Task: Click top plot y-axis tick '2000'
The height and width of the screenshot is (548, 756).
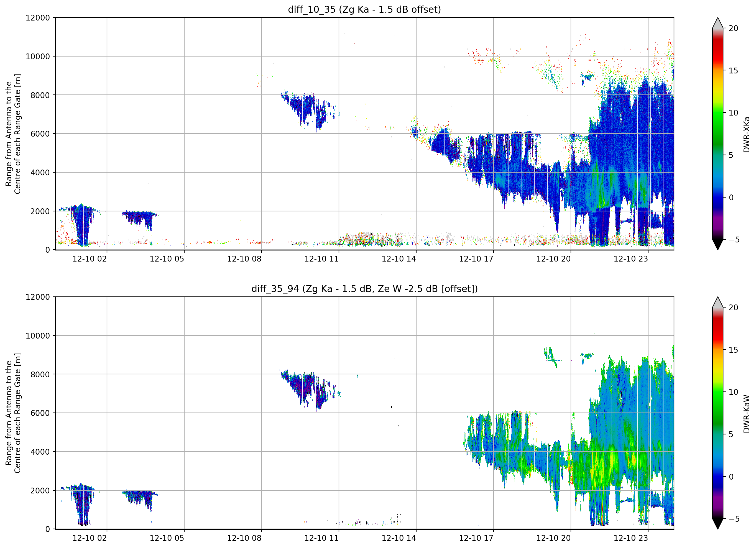Action: click(x=40, y=211)
